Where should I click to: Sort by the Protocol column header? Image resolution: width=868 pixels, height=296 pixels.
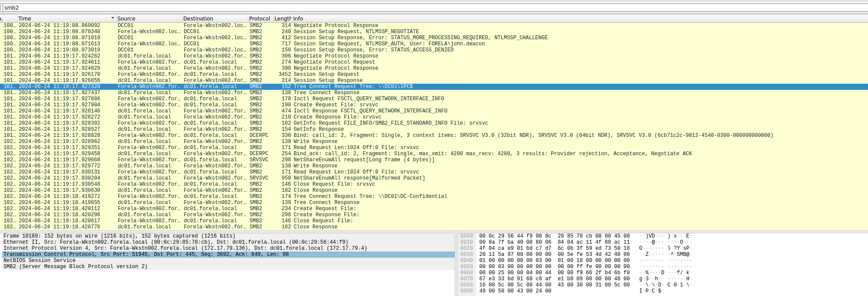pyautogui.click(x=261, y=18)
